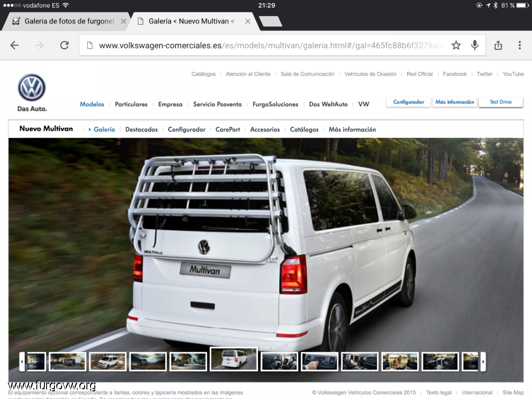
Task: Click the Volkswagen logo
Action: pos(32,87)
